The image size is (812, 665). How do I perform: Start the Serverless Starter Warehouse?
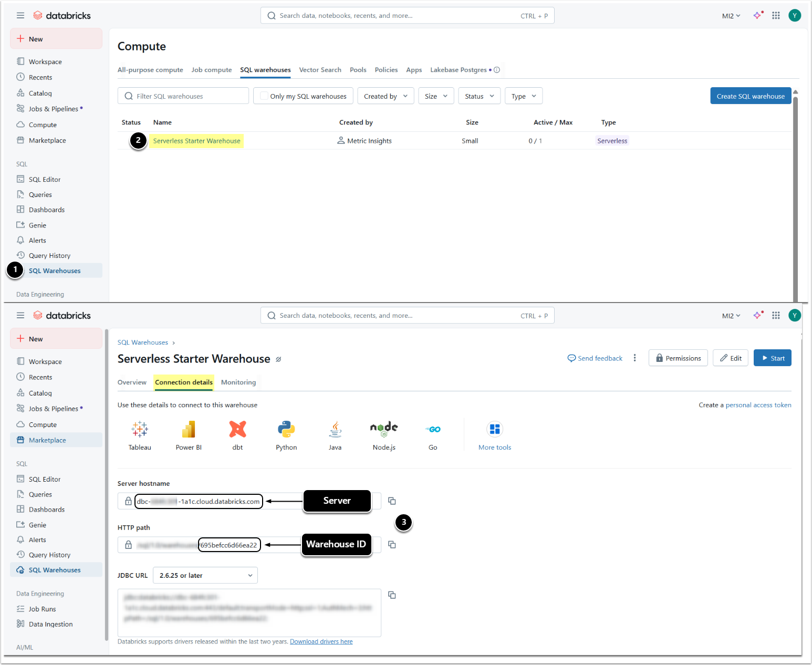point(772,358)
